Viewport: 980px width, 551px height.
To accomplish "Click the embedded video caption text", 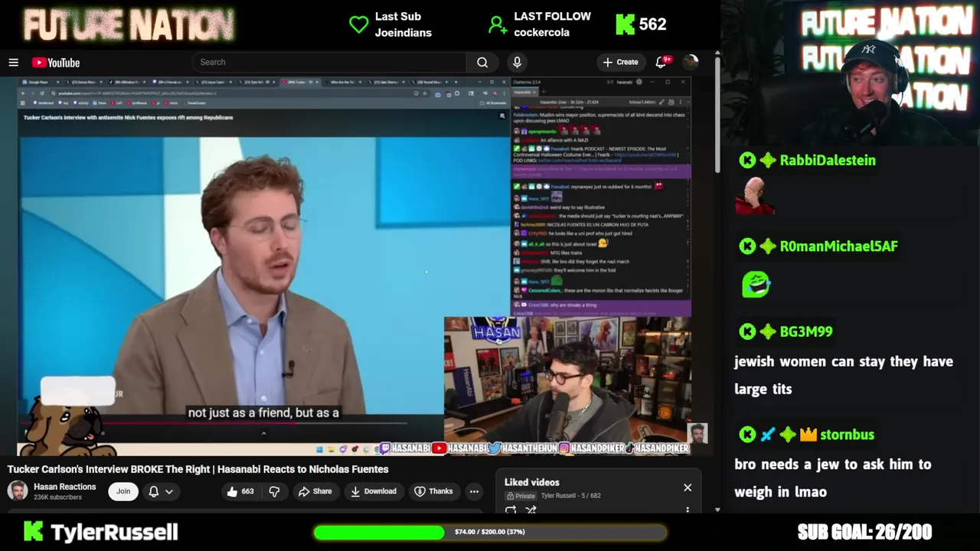I will [263, 412].
